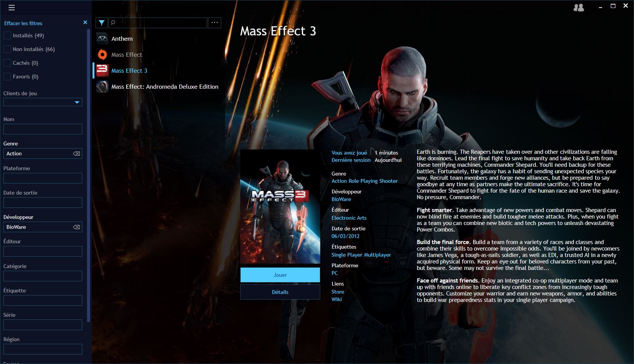Click the 'Aujourd'hui' last session value

[x=388, y=160]
